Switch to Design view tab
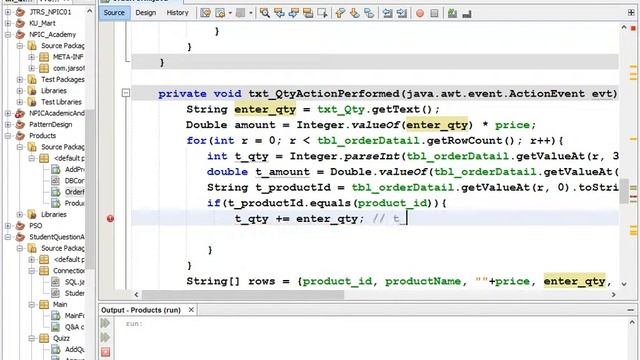This screenshot has width=640, height=360. click(x=146, y=13)
